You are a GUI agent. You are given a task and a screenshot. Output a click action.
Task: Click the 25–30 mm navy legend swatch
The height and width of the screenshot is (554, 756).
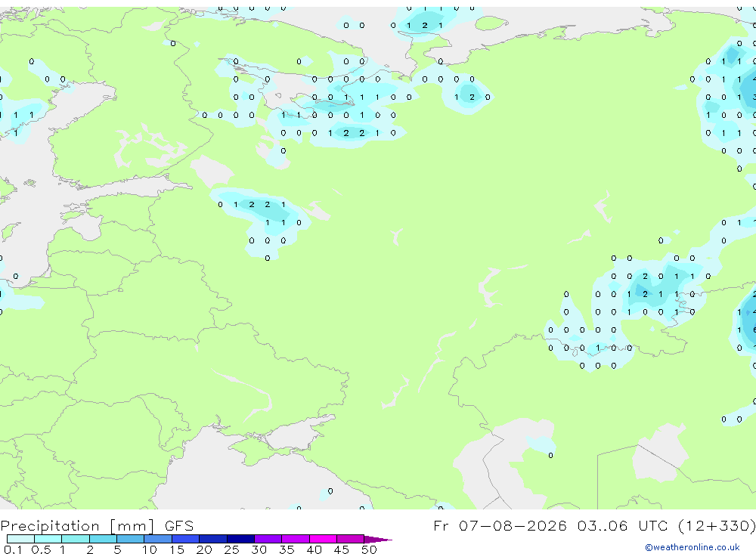click(x=240, y=539)
